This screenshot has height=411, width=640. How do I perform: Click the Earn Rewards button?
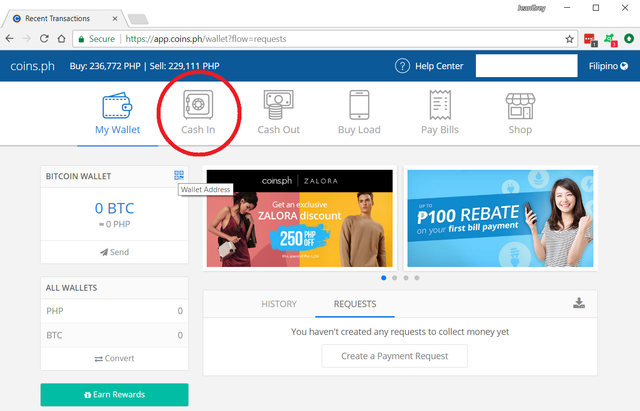pos(114,395)
